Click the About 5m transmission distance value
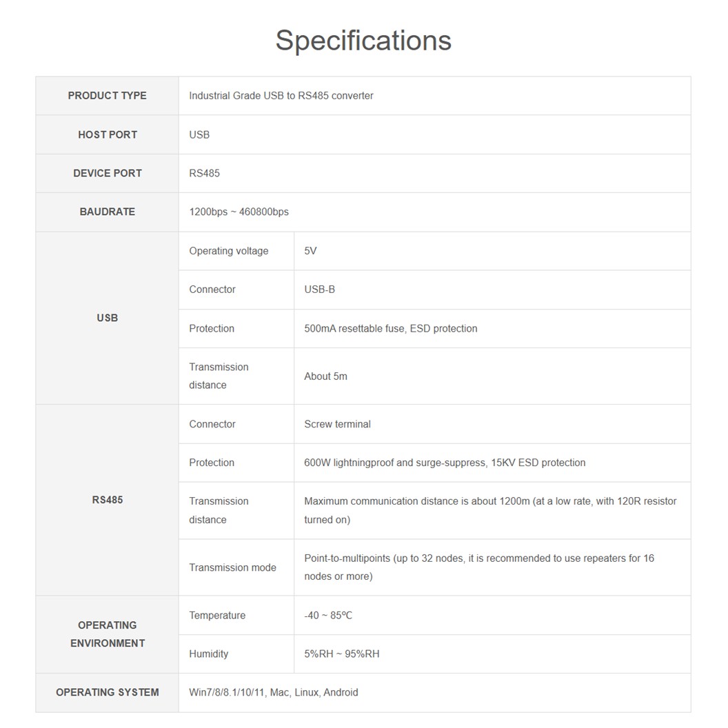728x728 pixels. (x=325, y=376)
